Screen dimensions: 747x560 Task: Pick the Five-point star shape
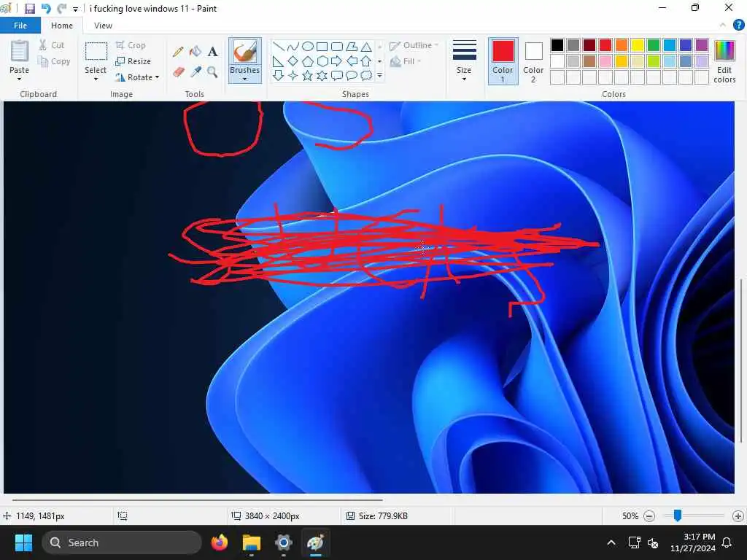[x=308, y=76]
